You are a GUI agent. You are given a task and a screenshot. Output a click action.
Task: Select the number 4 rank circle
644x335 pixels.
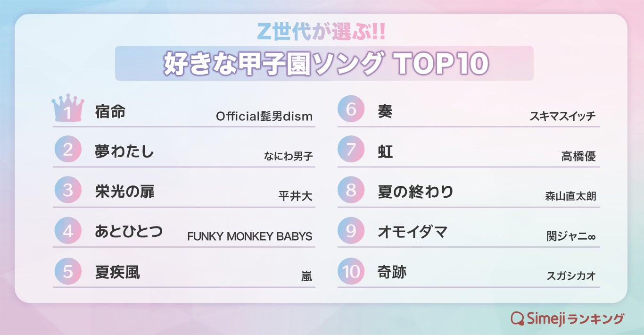[68, 230]
